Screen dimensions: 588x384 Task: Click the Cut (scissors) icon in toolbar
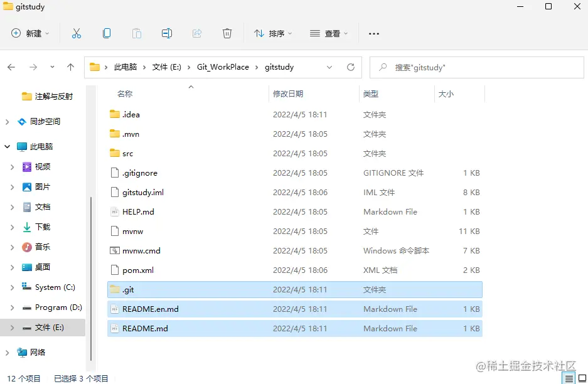pos(77,34)
